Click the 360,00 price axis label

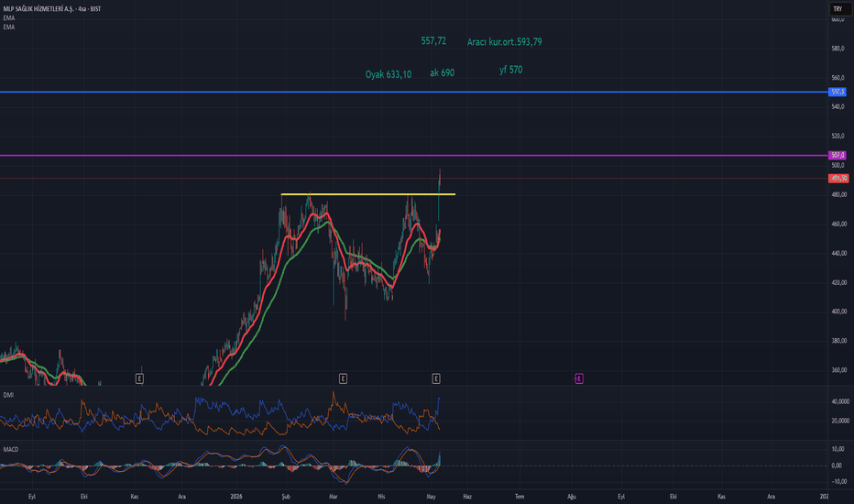pos(838,370)
